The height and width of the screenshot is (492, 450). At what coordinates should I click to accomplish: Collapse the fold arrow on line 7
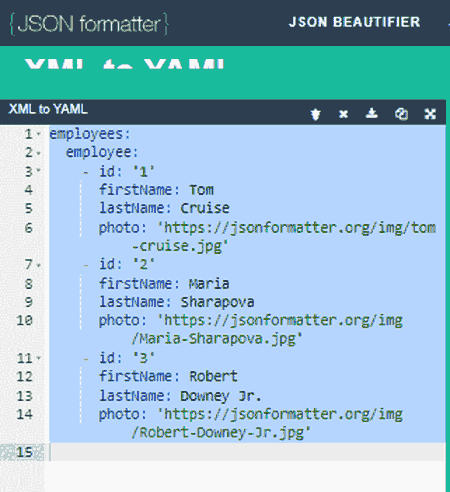click(x=39, y=265)
